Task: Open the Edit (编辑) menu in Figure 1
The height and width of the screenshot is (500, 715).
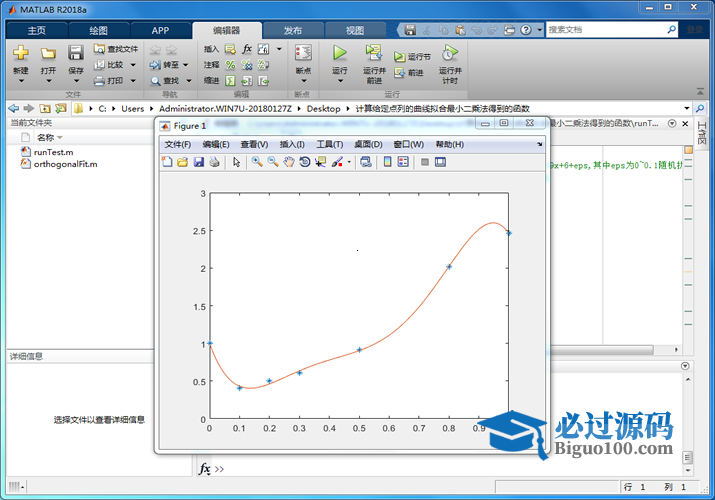Action: 216,144
